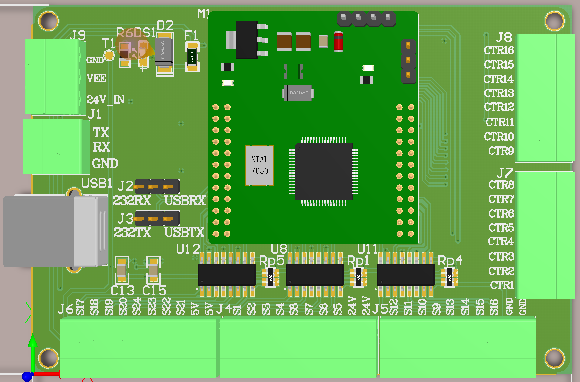
Task: Select the J2 jumper header
Action: pos(157,187)
